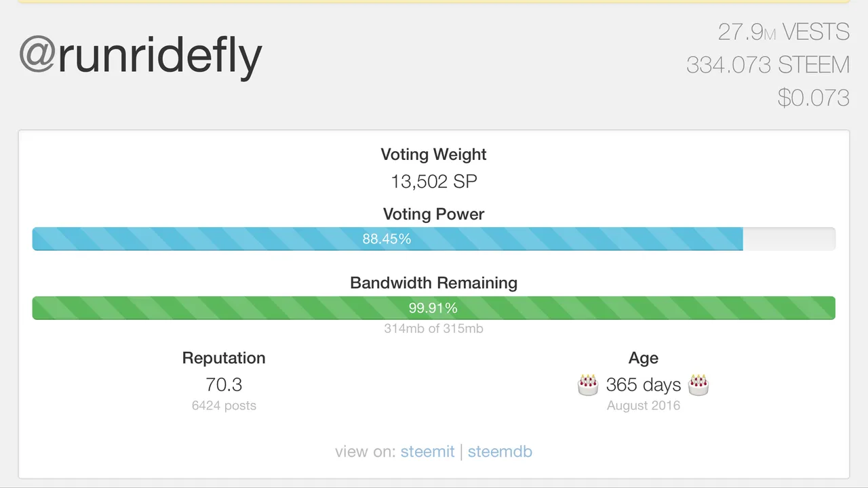
Task: Click the green Bandwidth Remaining bar
Action: click(x=434, y=308)
